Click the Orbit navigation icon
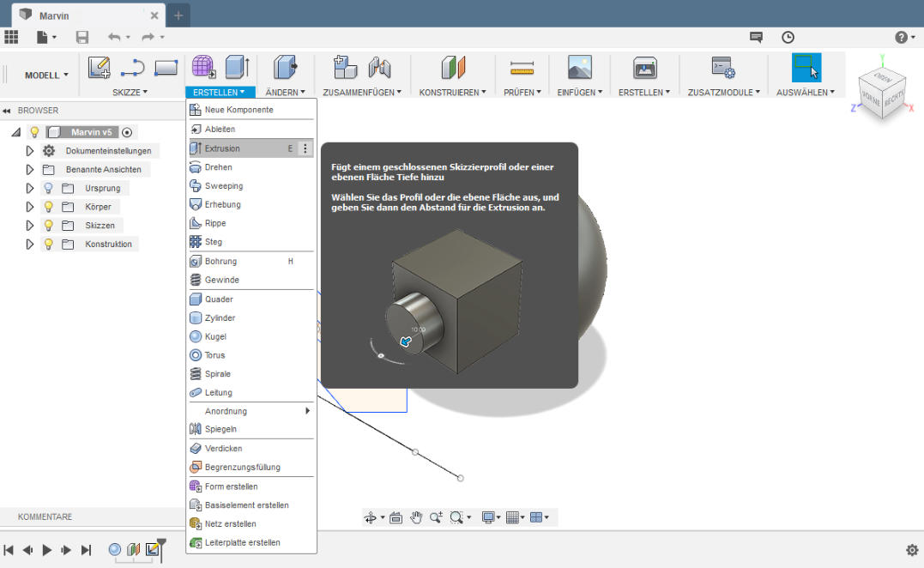 [370, 518]
